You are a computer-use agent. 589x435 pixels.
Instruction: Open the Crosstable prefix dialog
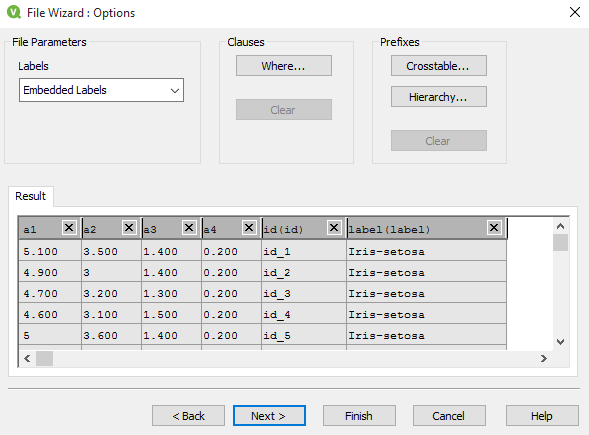pyautogui.click(x=438, y=66)
